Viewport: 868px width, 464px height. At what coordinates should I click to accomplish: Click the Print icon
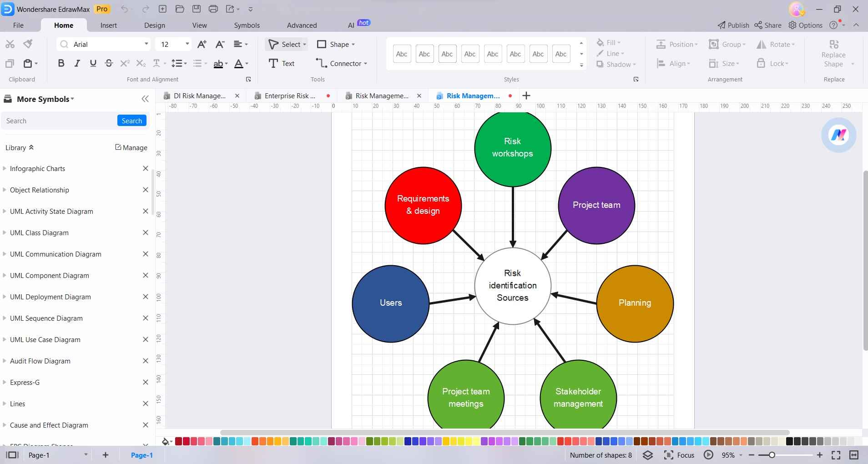pos(213,9)
